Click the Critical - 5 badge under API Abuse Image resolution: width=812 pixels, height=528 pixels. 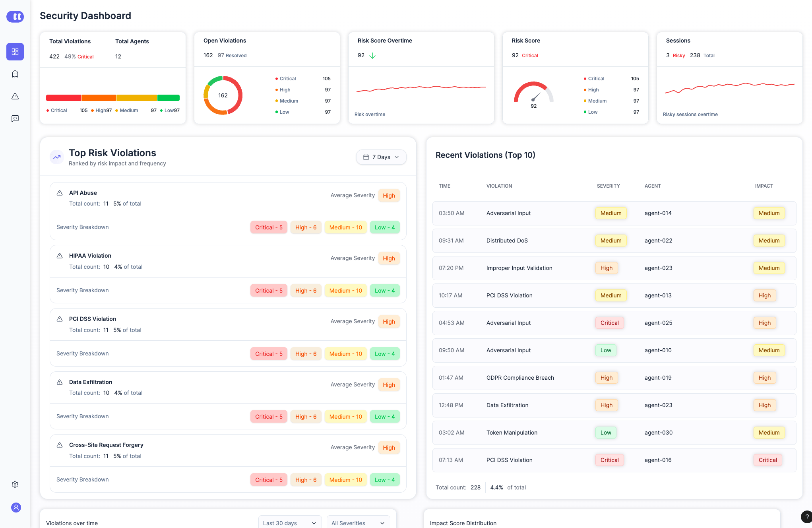[x=269, y=227]
